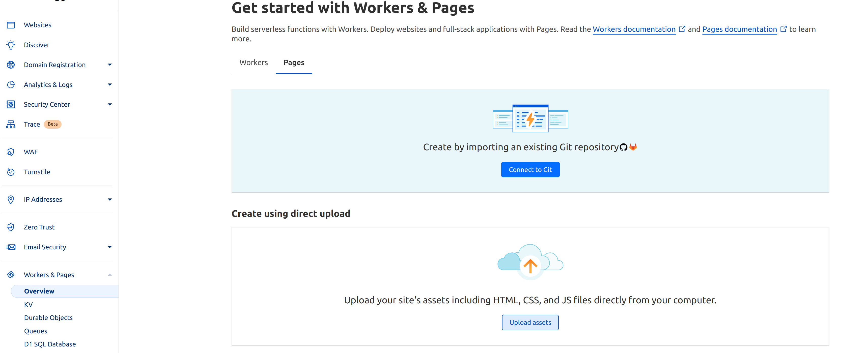Image resolution: width=868 pixels, height=353 pixels.
Task: Expand the IP Addresses dropdown arrow
Action: pyautogui.click(x=109, y=199)
